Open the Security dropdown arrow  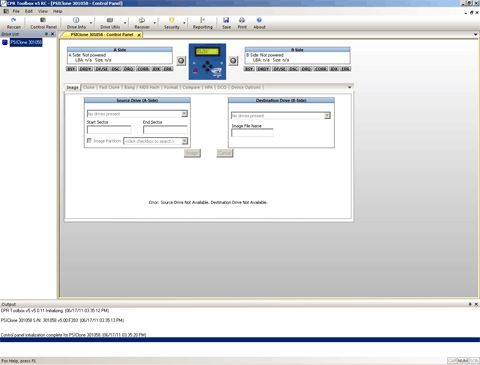pyautogui.click(x=184, y=23)
